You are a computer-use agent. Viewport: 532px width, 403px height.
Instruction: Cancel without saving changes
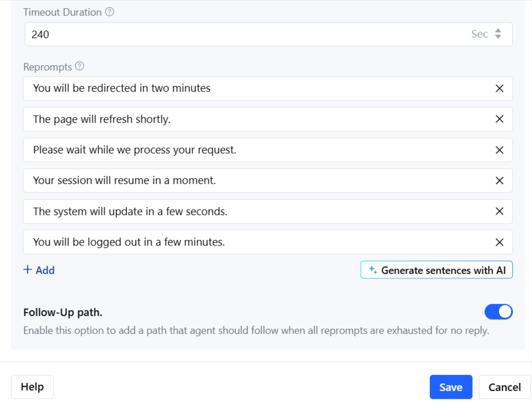click(504, 387)
